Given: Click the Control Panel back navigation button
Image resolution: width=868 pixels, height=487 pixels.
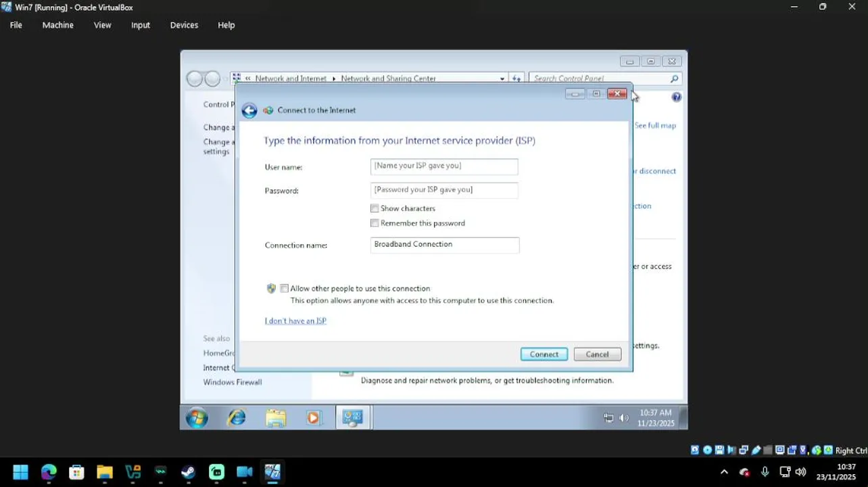Looking at the screenshot, I should [195, 79].
